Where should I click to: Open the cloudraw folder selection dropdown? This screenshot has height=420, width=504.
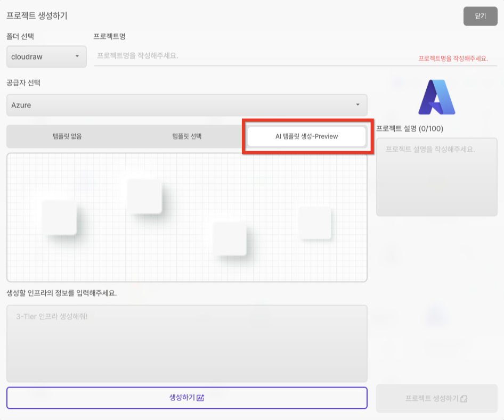46,56
